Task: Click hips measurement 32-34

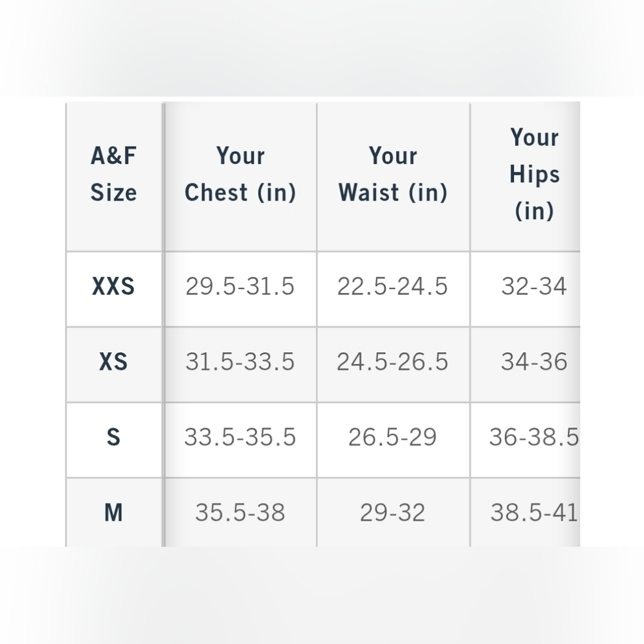Action: pyautogui.click(x=534, y=286)
